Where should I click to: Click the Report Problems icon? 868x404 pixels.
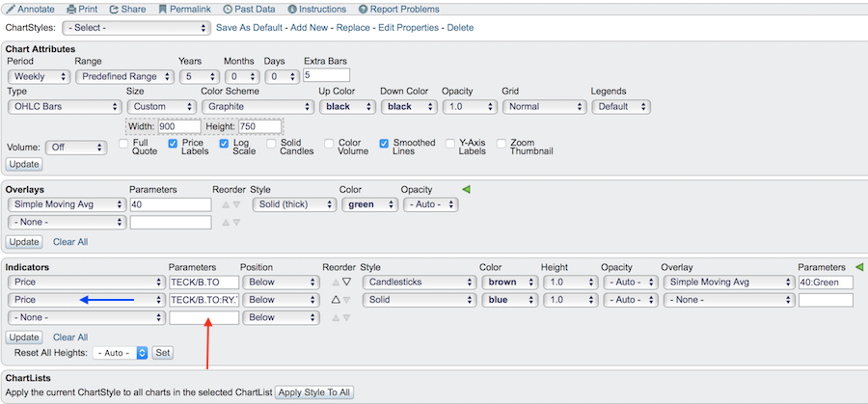364,9
